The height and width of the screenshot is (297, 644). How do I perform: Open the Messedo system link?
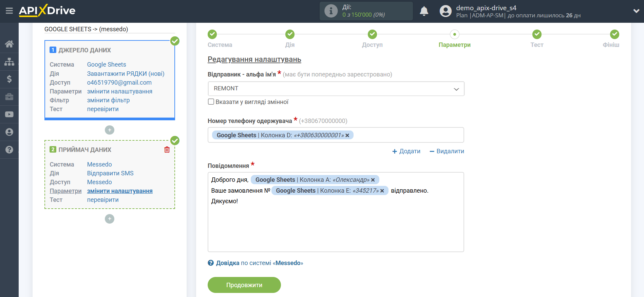[x=99, y=164]
